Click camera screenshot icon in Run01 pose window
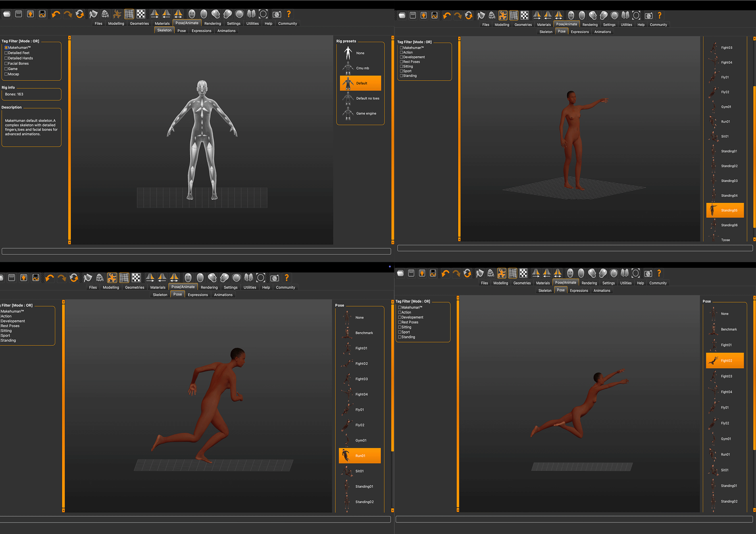Image resolution: width=756 pixels, height=534 pixels. (x=275, y=278)
